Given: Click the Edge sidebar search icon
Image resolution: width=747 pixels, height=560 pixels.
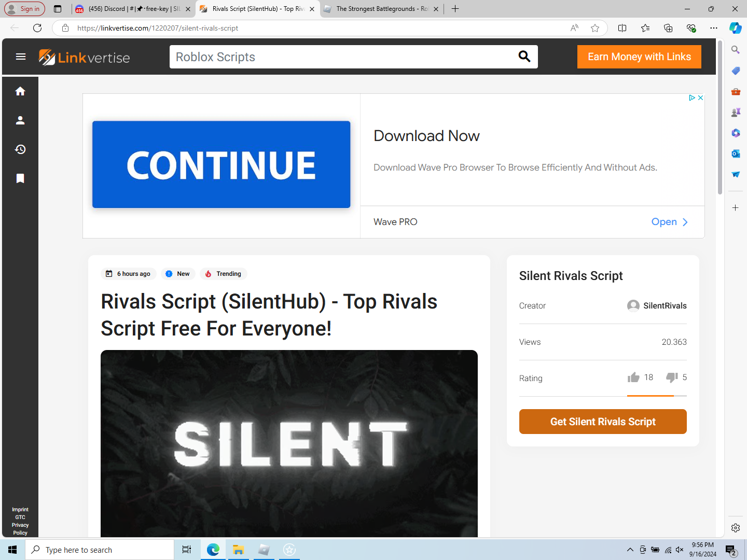Looking at the screenshot, I should tap(736, 50).
